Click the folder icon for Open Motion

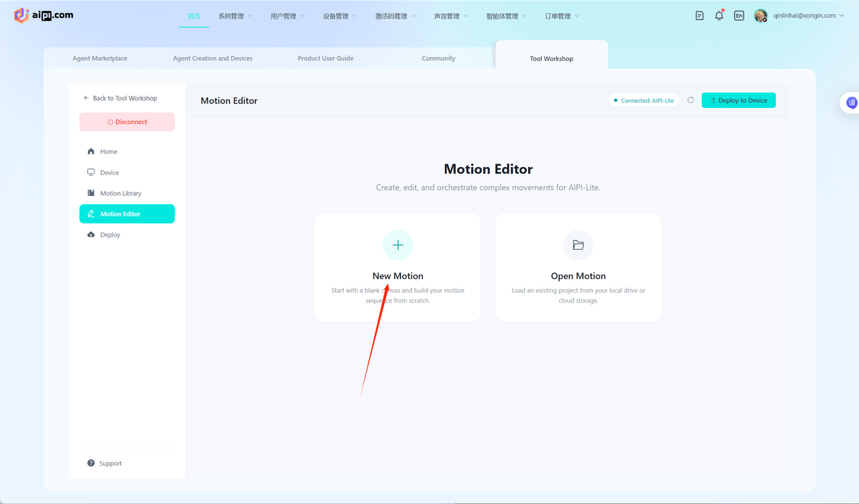(578, 245)
